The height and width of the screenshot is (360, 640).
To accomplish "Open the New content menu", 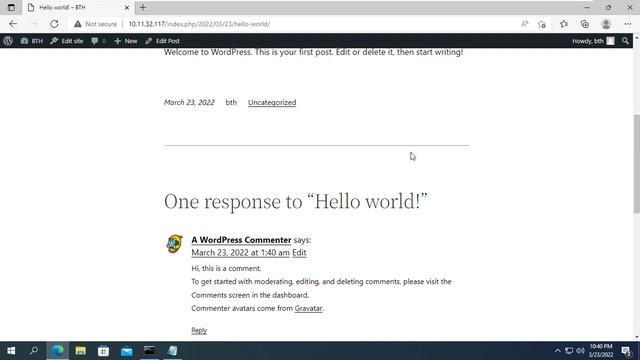I will [x=126, y=41].
